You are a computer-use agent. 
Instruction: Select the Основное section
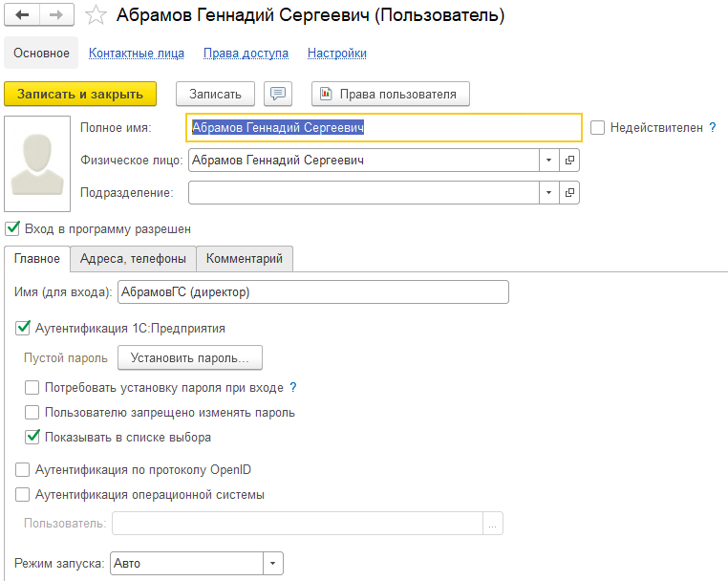coord(41,53)
